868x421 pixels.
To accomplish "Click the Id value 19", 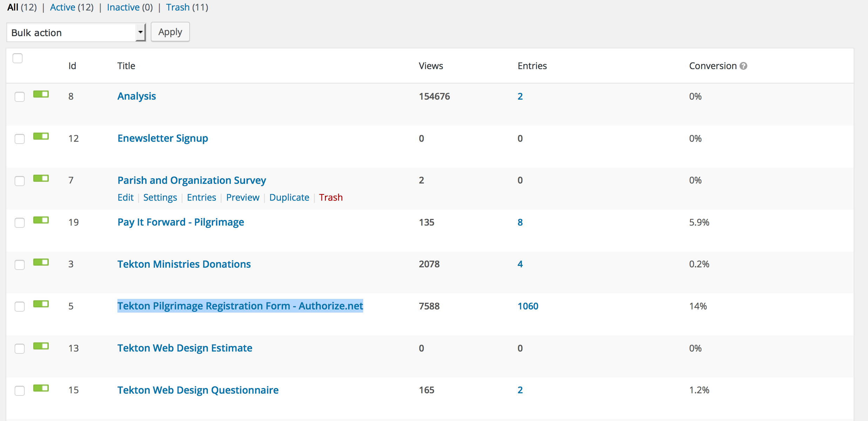I will click(74, 222).
